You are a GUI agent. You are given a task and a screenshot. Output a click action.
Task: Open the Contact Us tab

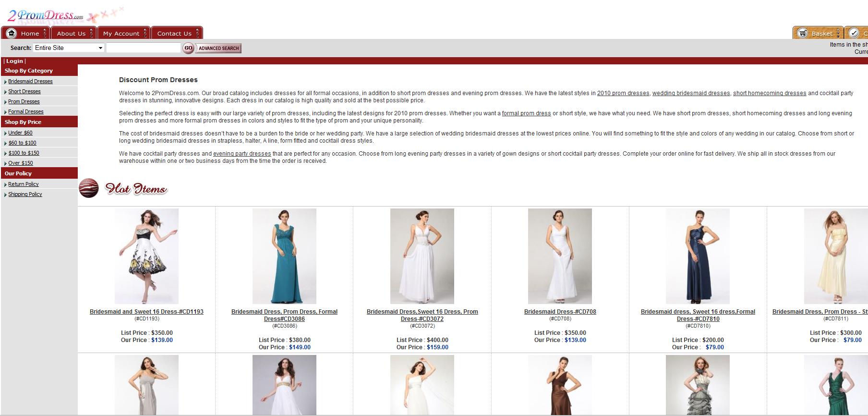pyautogui.click(x=177, y=33)
